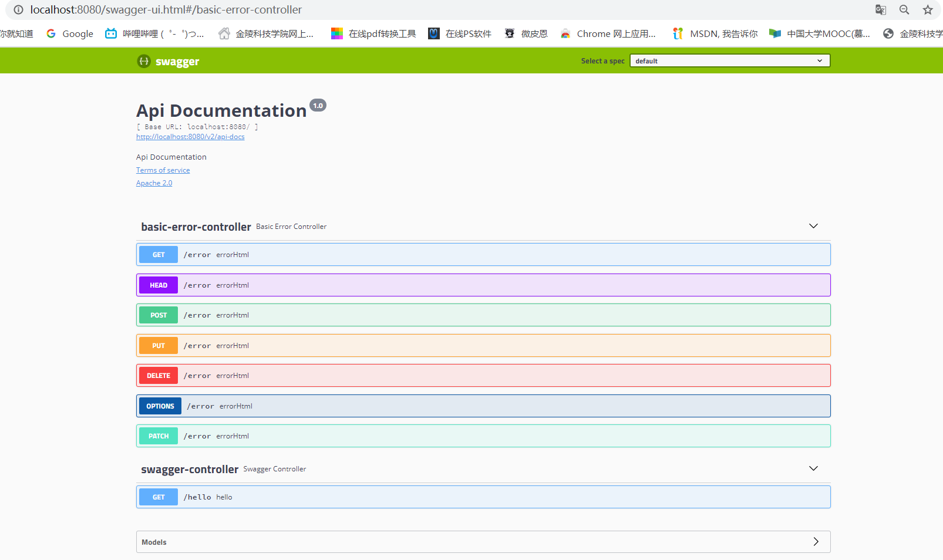Image resolution: width=943 pixels, height=560 pixels.
Task: Open the MSDN, 我告诉你 bookmark
Action: click(715, 33)
